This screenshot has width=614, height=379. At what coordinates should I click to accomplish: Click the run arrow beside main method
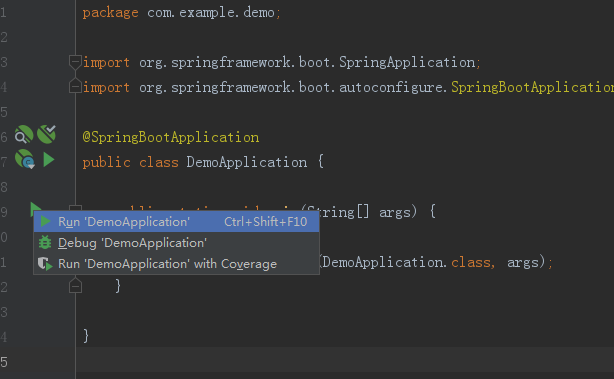click(x=35, y=207)
